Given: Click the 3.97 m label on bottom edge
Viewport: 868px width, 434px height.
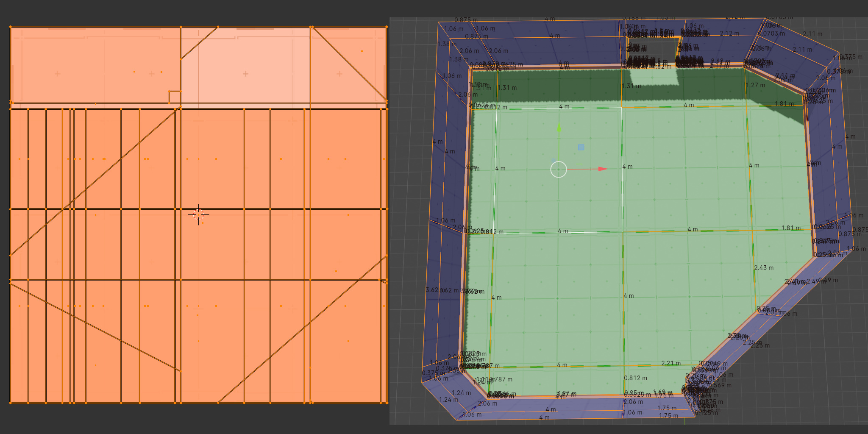Looking at the screenshot, I should [x=566, y=394].
